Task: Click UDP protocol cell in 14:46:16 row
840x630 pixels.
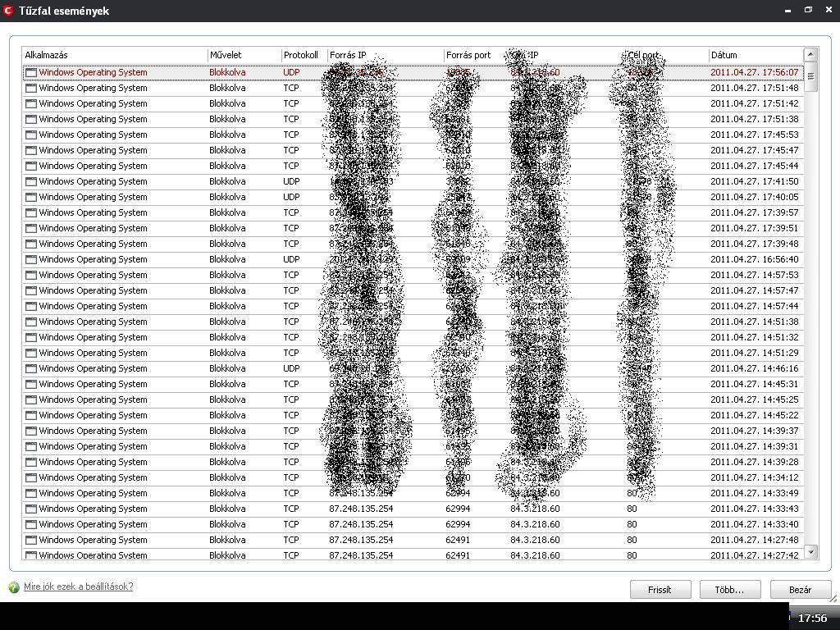Action: point(291,368)
